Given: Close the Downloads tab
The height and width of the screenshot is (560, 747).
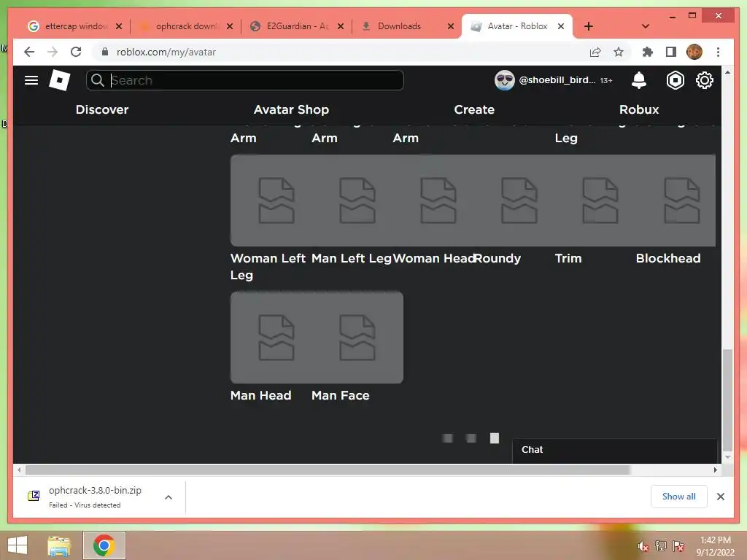Looking at the screenshot, I should tap(451, 26).
